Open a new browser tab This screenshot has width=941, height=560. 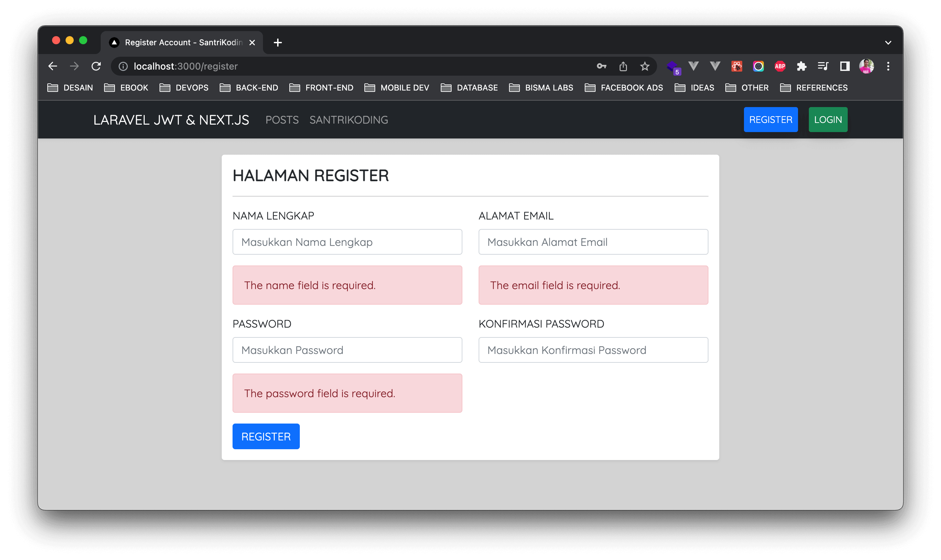click(x=278, y=43)
